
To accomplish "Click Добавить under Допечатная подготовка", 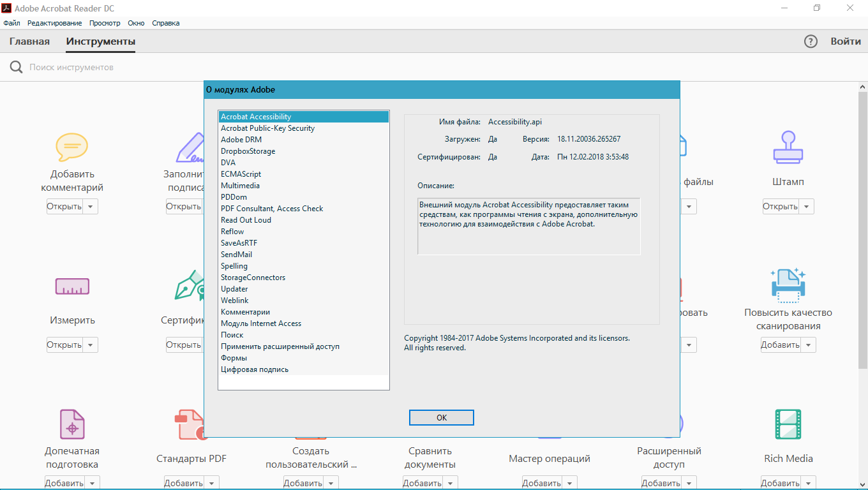I will coord(65,483).
